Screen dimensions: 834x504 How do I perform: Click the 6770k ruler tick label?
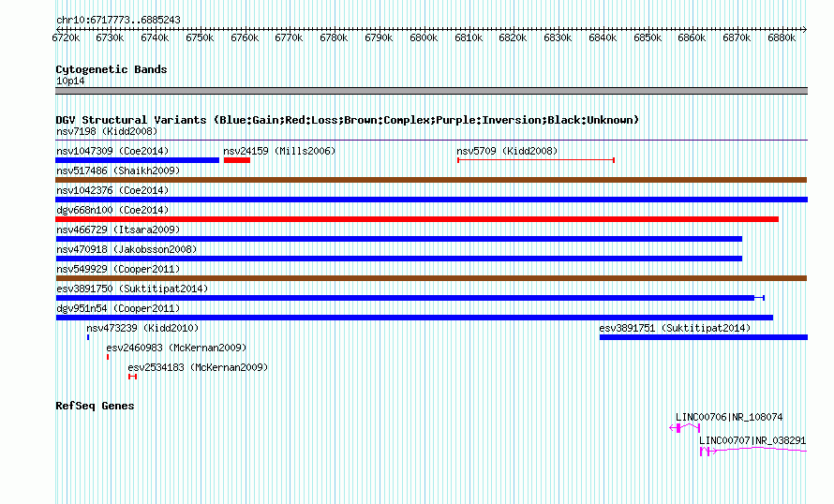289,38
